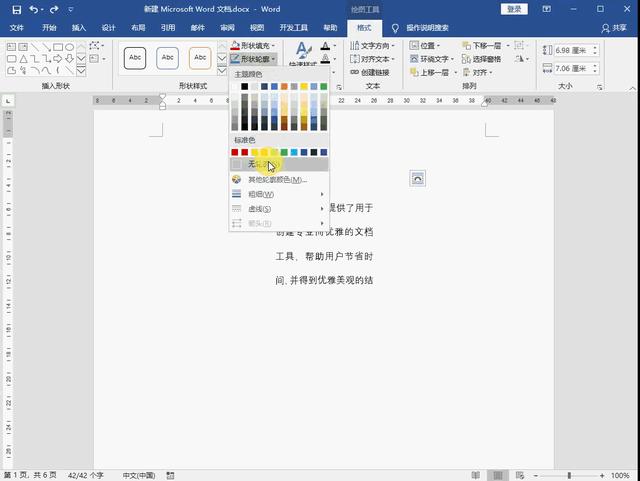Switch to the 邮件 ribbon tab
Screen dimensions: 640x481
pyautogui.click(x=198, y=28)
